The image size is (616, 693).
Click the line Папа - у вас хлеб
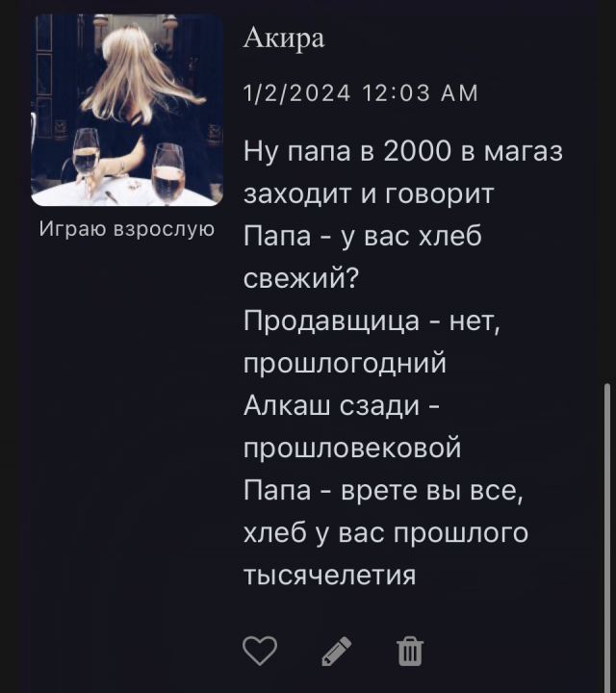362,236
